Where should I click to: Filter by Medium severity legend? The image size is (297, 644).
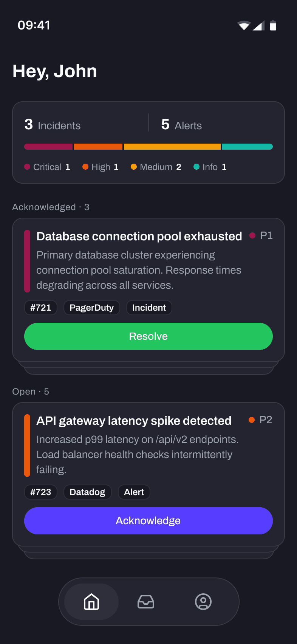(156, 167)
